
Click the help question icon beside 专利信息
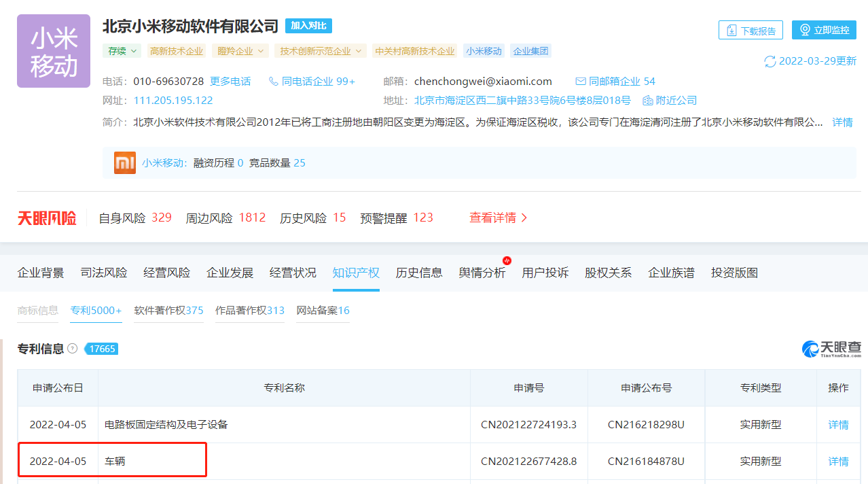pyautogui.click(x=73, y=349)
